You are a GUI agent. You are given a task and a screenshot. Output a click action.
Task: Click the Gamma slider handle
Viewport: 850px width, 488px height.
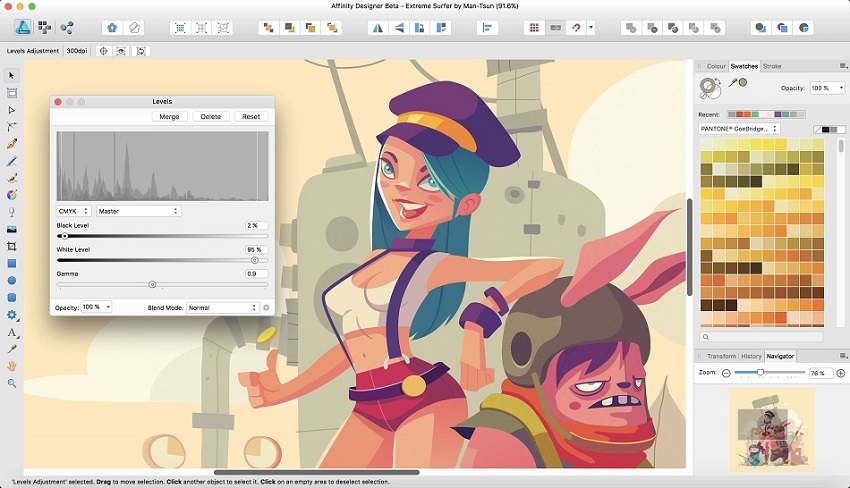pos(152,285)
